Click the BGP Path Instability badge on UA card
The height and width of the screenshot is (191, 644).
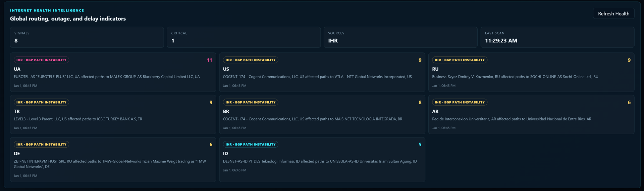[41, 60]
